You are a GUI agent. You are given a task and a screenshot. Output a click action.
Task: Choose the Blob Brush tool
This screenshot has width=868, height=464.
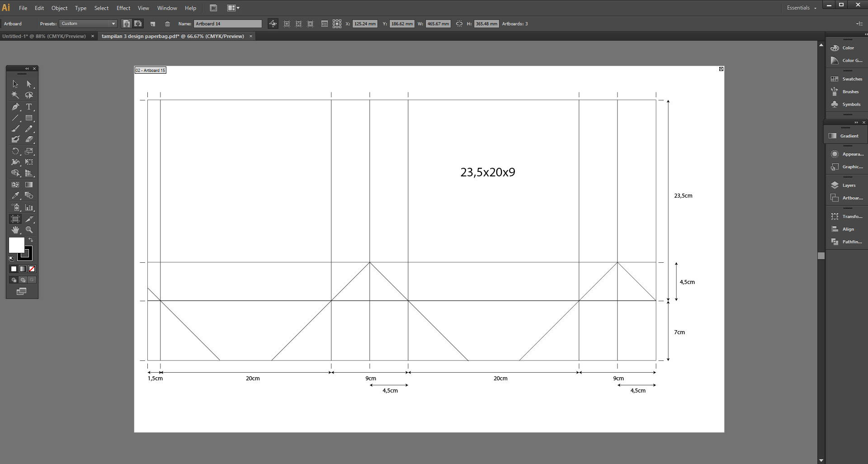coord(15,139)
